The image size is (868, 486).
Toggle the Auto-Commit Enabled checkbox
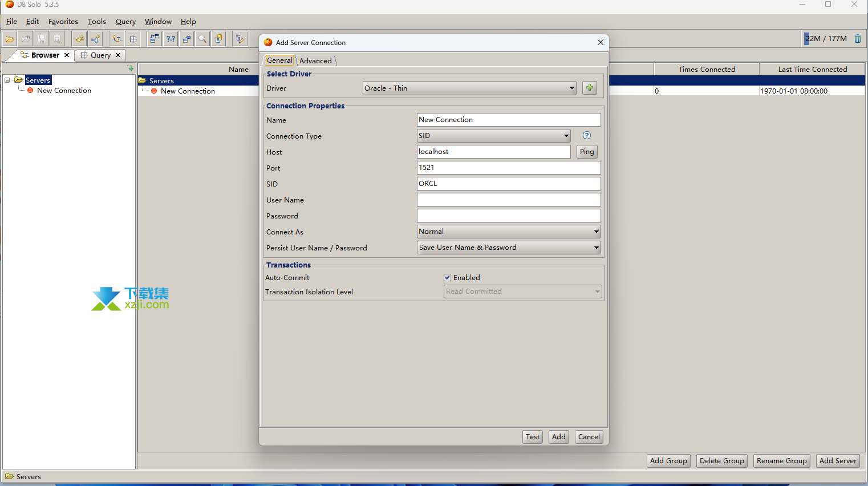tap(448, 278)
